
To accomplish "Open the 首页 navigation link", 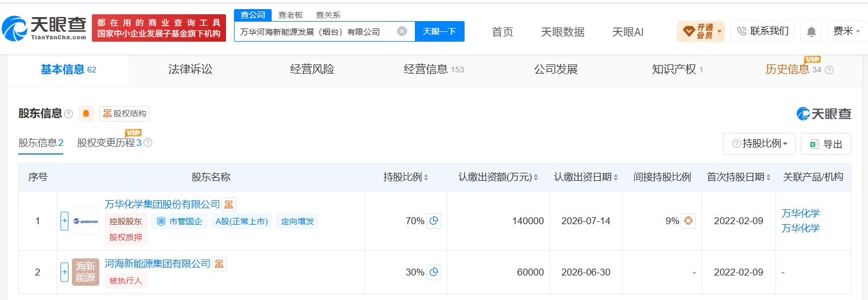I will tap(503, 32).
